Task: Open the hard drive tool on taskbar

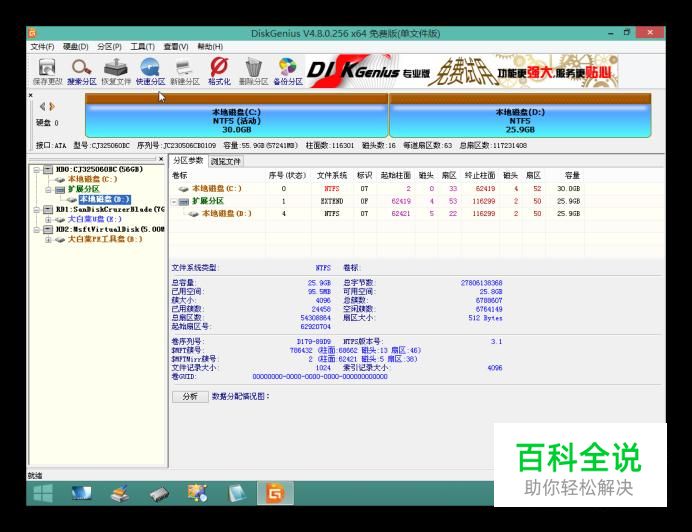Action: pos(159,494)
